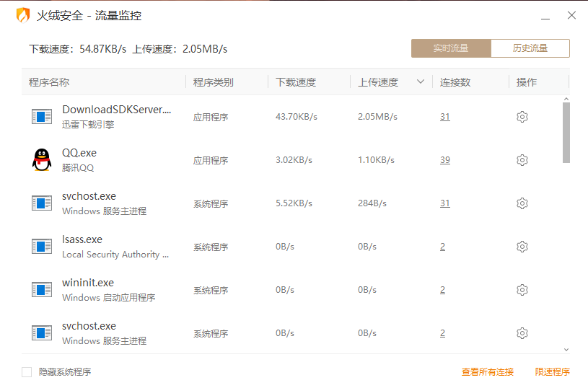Viewport: 588px width, 388px height.
Task: Click the 5.52KB/s download speed cell
Action: (x=294, y=203)
